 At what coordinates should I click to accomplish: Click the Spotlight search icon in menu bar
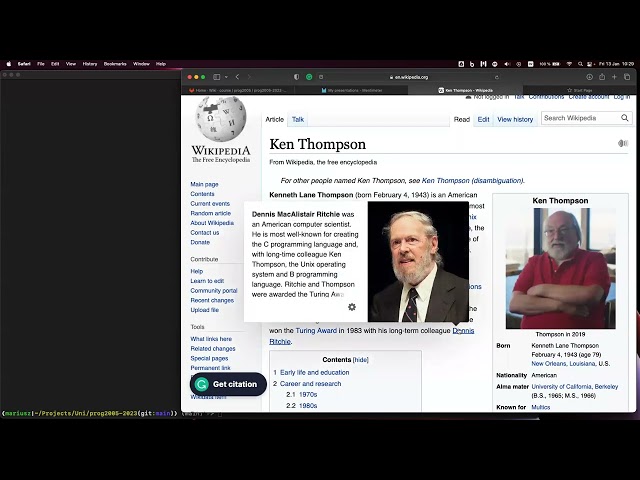click(x=580, y=64)
